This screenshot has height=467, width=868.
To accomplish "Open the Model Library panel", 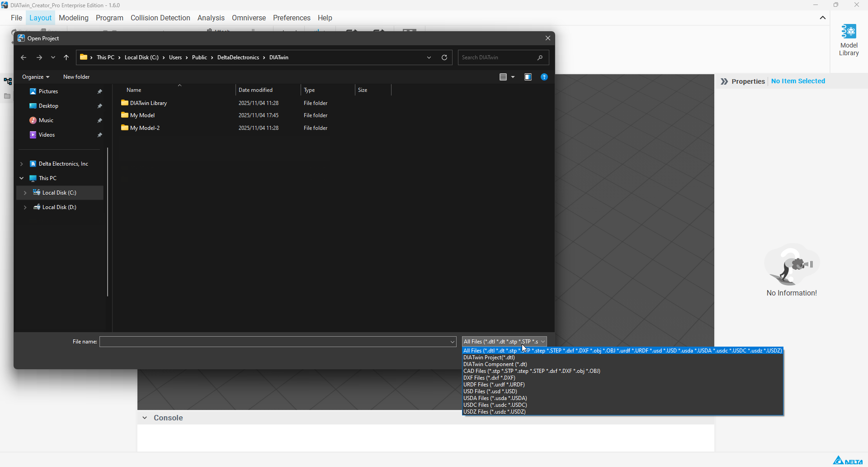I will [x=849, y=40].
